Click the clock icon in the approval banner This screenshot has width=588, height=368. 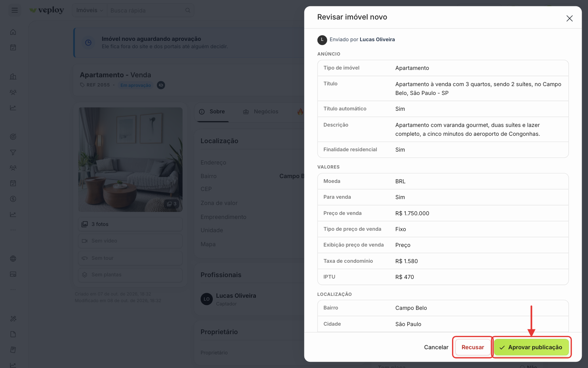click(x=88, y=43)
